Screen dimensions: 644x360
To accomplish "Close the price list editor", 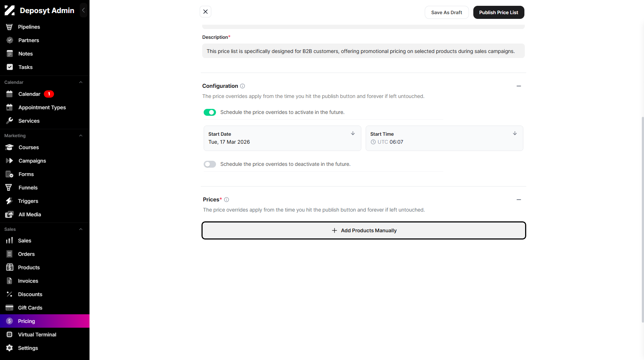I will [x=205, y=12].
